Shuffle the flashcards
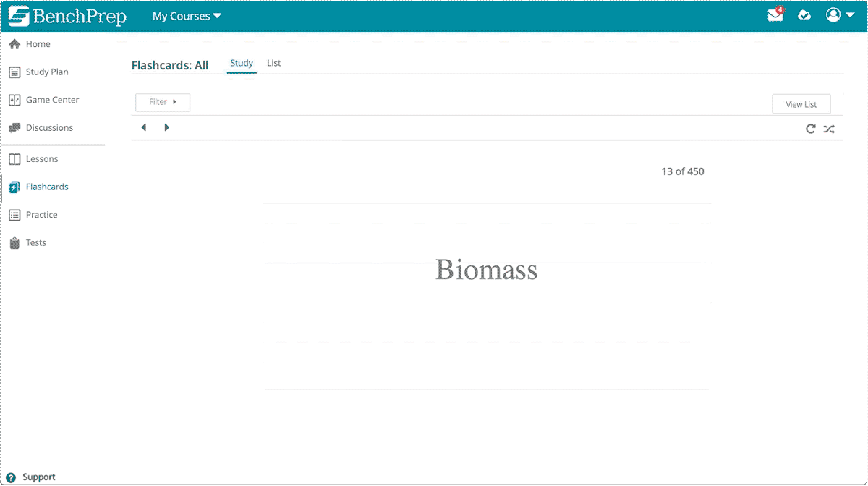868x486 pixels. pos(829,129)
